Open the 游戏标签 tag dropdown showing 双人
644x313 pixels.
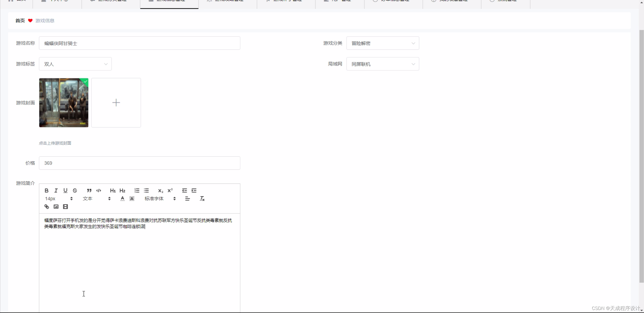point(75,64)
